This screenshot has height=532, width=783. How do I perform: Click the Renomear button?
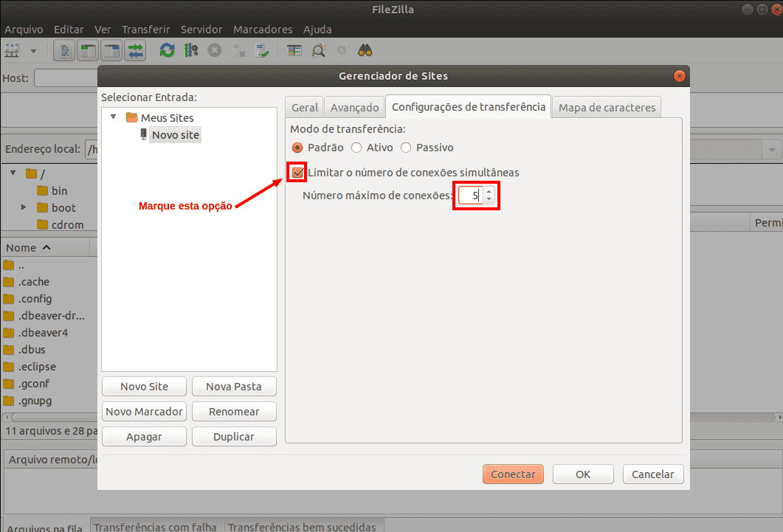point(234,411)
